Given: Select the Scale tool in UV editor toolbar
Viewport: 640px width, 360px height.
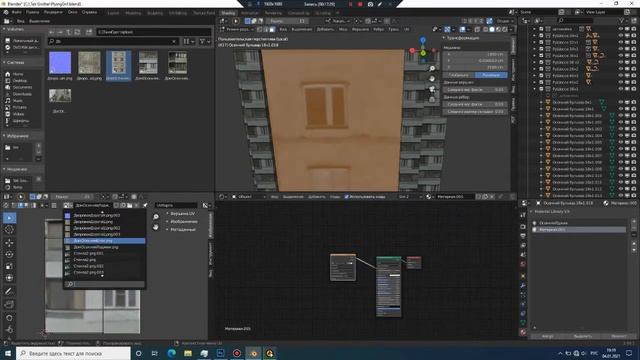Looking at the screenshot, I should coord(9,266).
